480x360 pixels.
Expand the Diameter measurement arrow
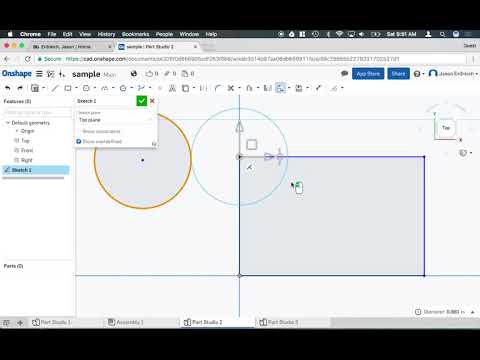pyautogui.click(x=472, y=312)
